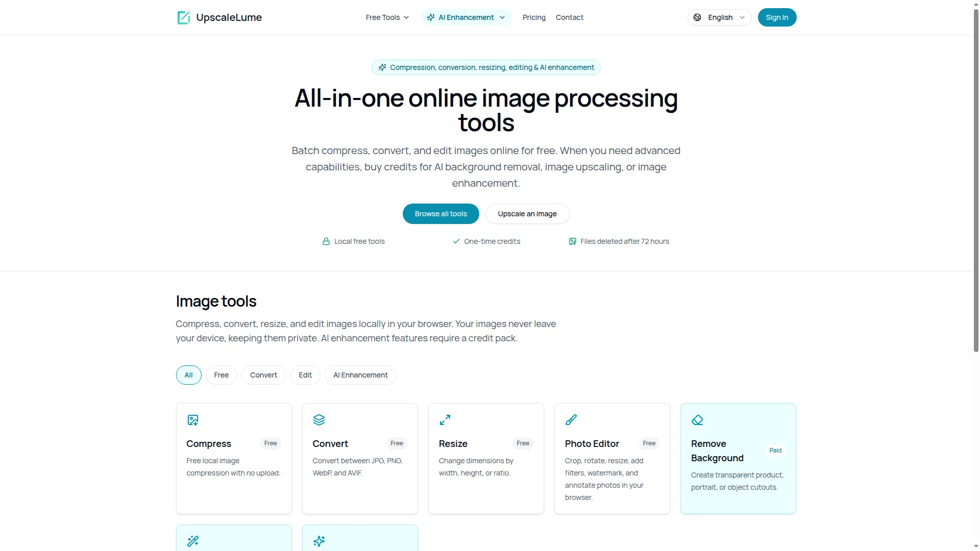Click Upscale an image button
This screenshot has width=980, height=551.
[527, 214]
